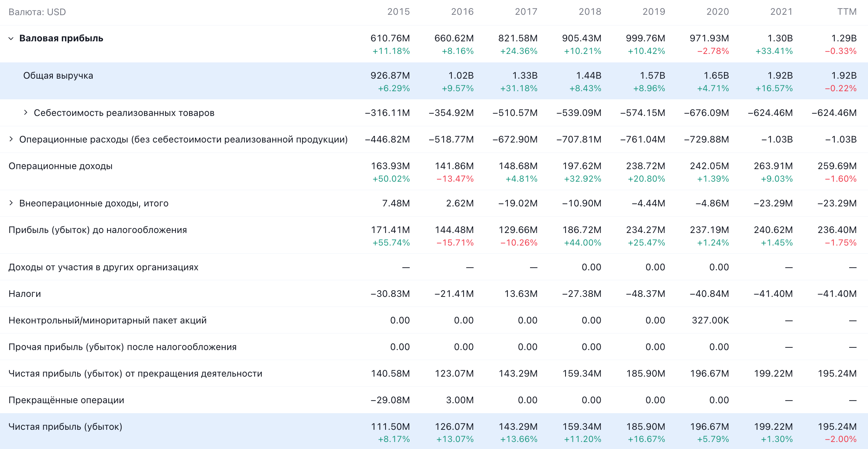Screen dimensions: 868x449
Task: Collapse the Валовая прибыль row chevron
Action: click(x=11, y=38)
